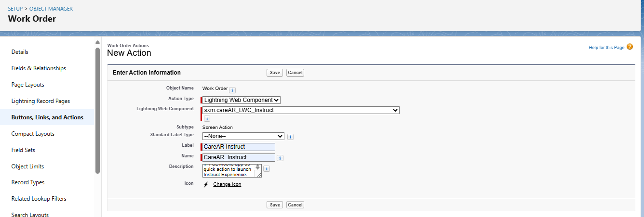The image size is (644, 217).
Task: Open the Action Type dropdown
Action: pyautogui.click(x=241, y=100)
